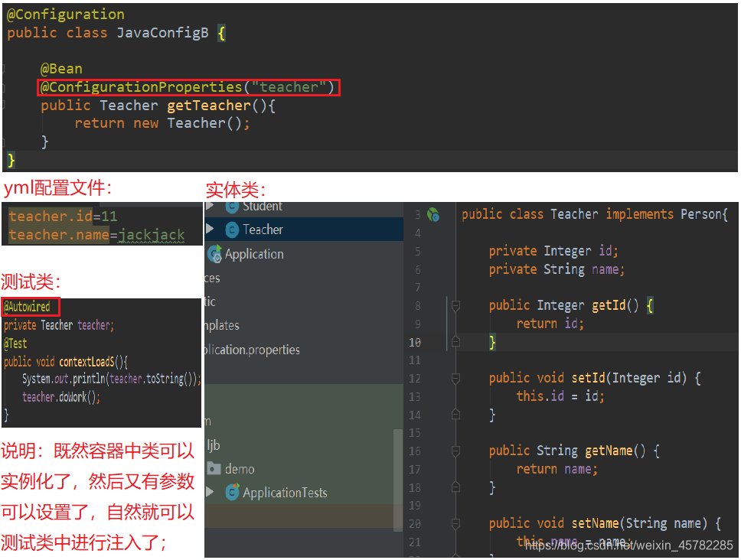Click the getId() method signature

[x=563, y=305]
